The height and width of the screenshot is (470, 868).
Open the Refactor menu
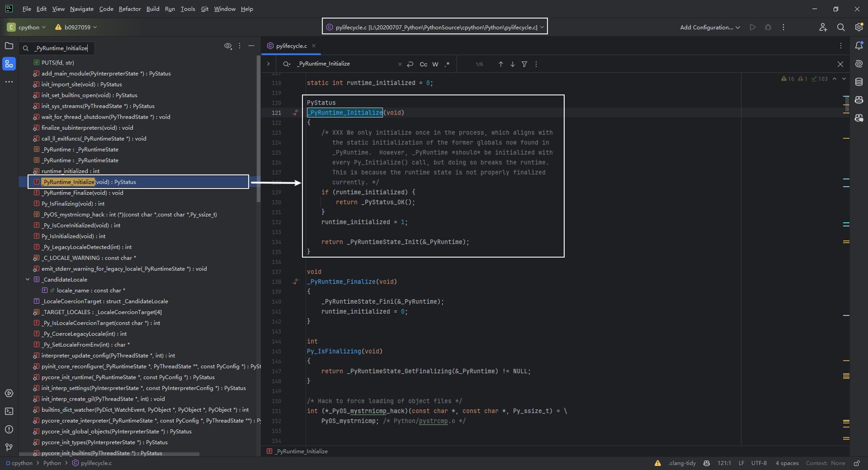pyautogui.click(x=129, y=9)
